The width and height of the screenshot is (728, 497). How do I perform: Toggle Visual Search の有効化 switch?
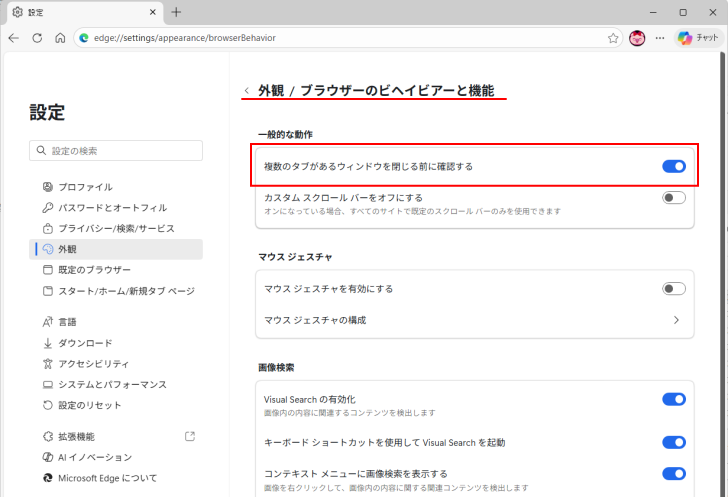pos(674,399)
